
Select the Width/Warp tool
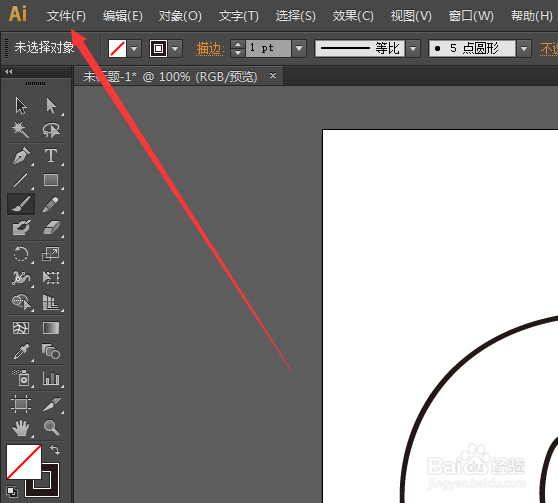point(21,278)
